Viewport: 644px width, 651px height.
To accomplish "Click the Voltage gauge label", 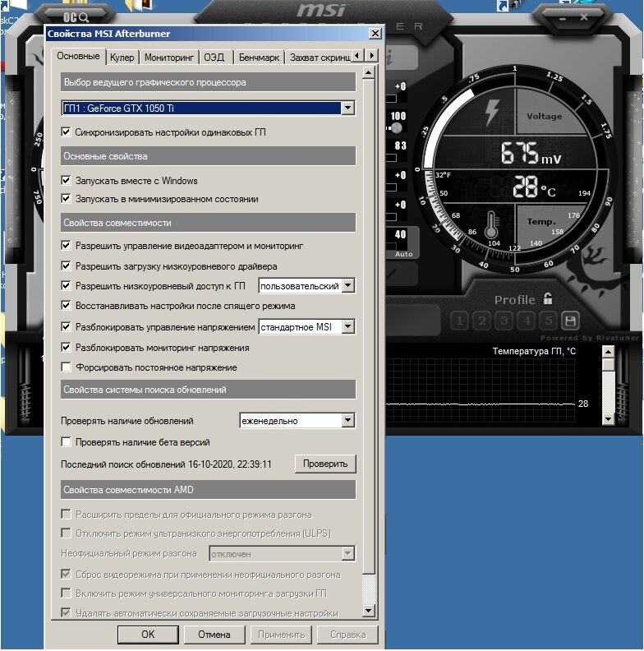I will coord(544,116).
